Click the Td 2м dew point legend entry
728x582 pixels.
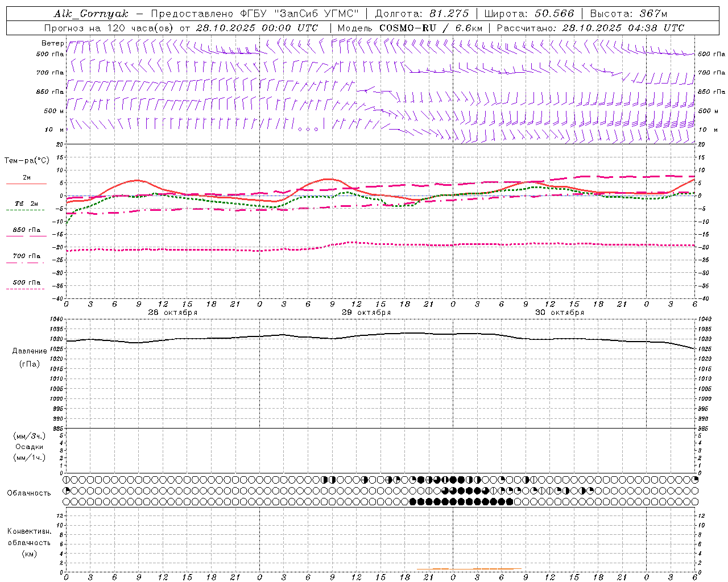[x=27, y=203]
